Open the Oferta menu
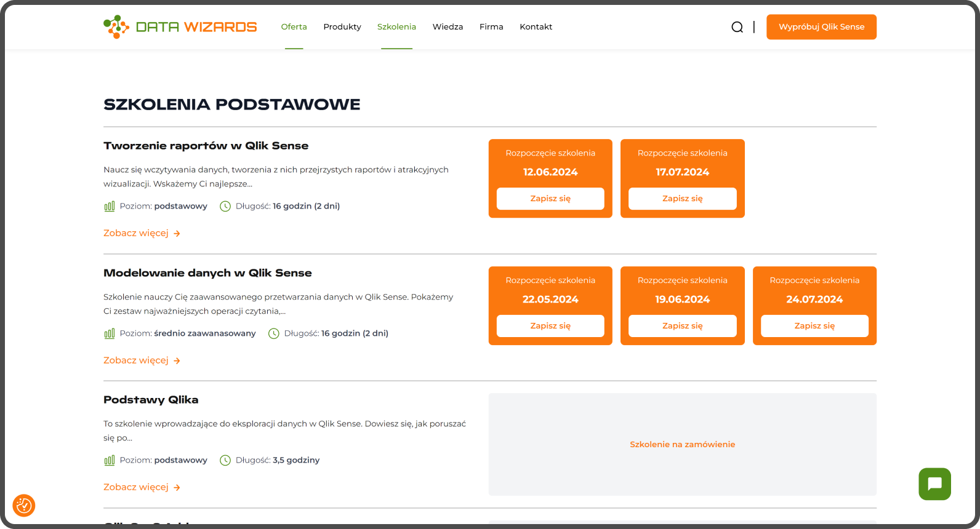Viewport: 980px width, 529px height. (294, 27)
